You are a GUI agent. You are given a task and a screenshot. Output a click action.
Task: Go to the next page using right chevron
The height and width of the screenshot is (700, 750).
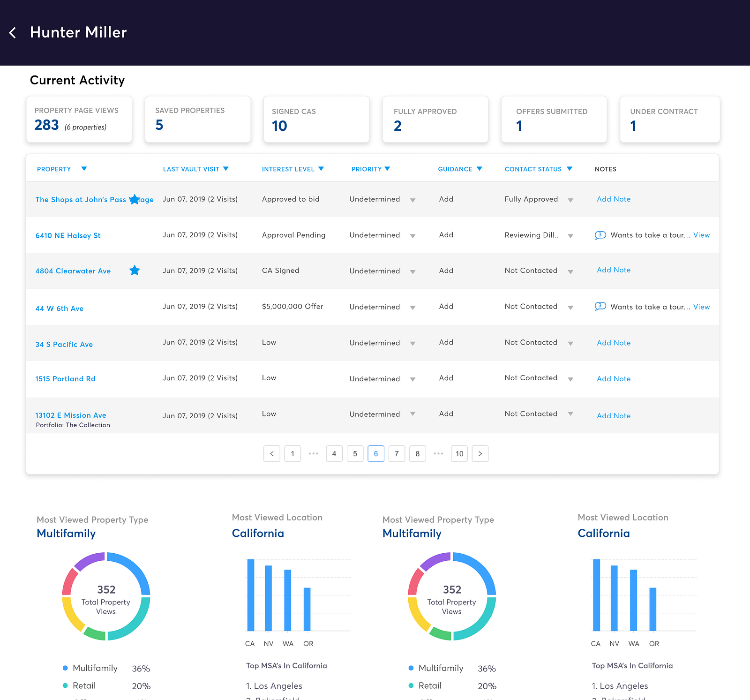click(x=480, y=453)
